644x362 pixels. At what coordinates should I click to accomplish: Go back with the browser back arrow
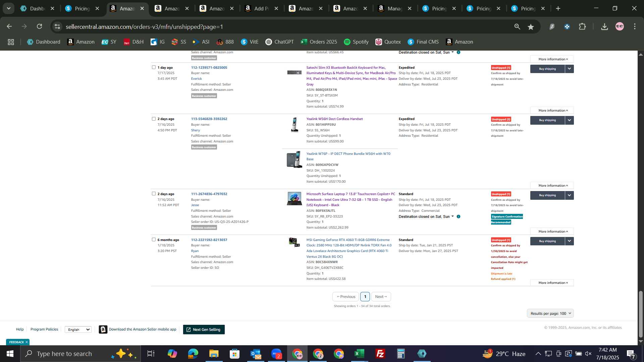click(x=9, y=26)
